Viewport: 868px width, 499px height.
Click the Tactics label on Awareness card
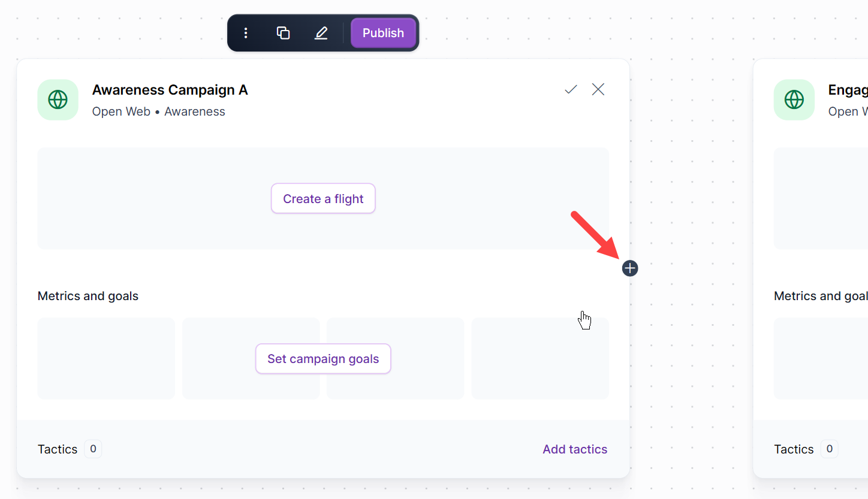58,449
